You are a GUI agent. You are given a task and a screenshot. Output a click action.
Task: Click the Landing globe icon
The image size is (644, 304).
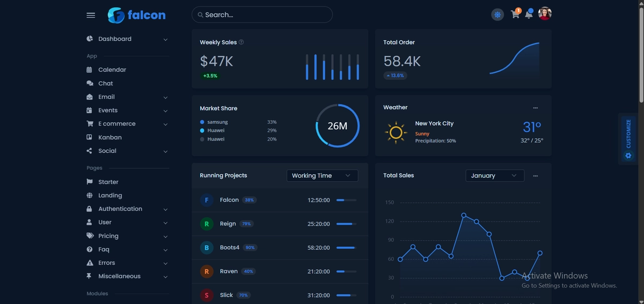(x=90, y=195)
